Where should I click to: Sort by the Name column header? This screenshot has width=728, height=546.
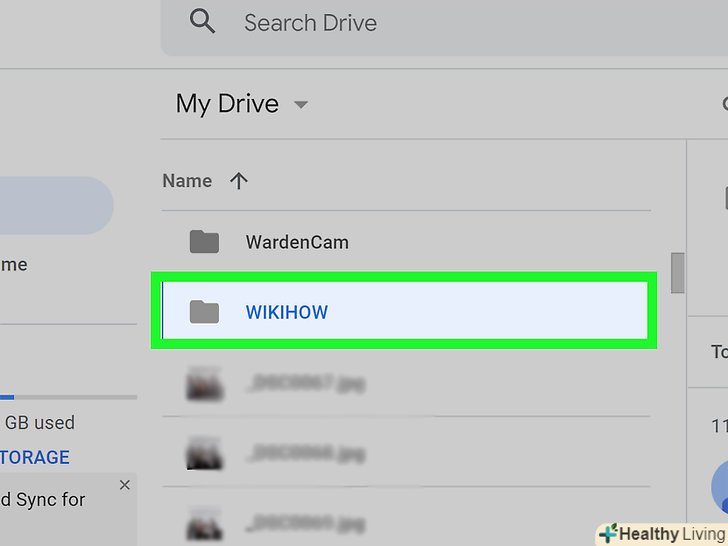187,181
